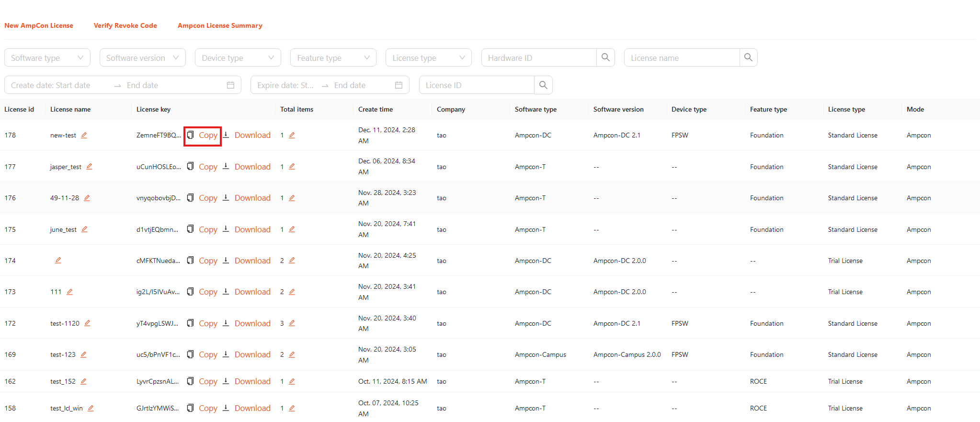
Task: Click the License ID search magnifier icon
Action: pos(543,85)
